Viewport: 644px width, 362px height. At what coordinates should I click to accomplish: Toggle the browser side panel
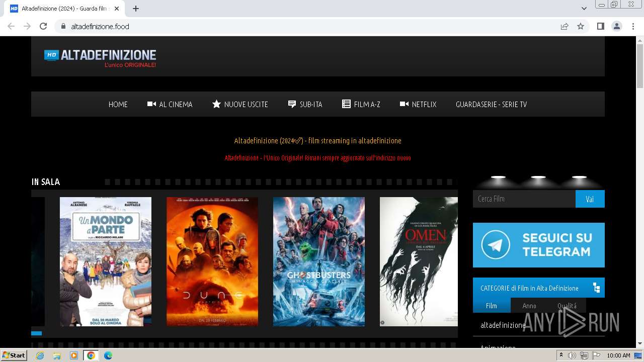(600, 26)
